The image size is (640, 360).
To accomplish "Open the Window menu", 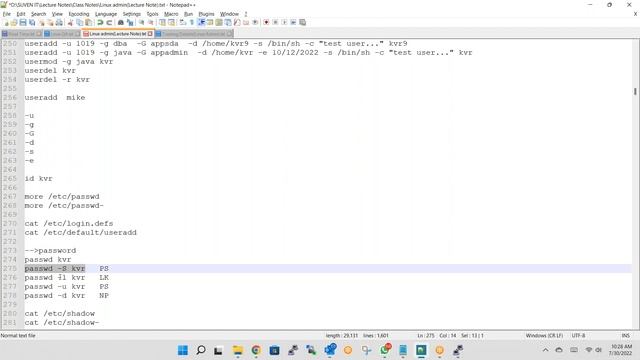I will pyautogui.click(x=229, y=14).
